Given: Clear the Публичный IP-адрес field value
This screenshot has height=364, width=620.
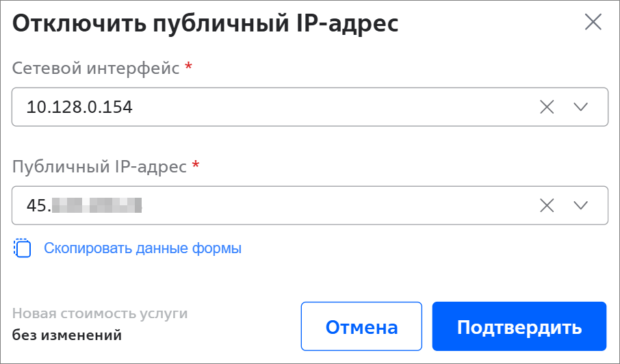Looking at the screenshot, I should (547, 205).
